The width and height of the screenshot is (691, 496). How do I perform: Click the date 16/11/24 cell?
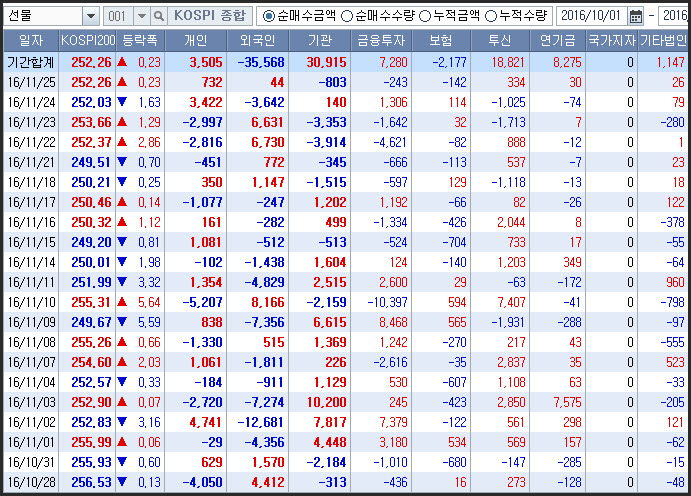(32, 102)
